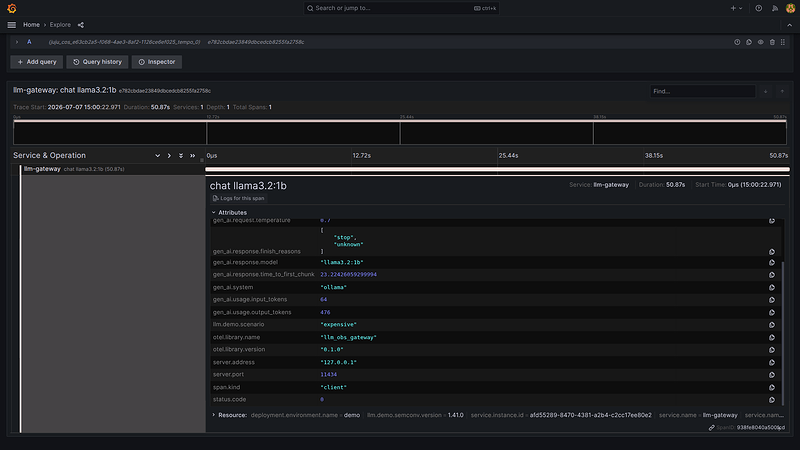Viewport: 800px width, 450px height.
Task: Open the help icon in top bar
Action: click(x=759, y=8)
